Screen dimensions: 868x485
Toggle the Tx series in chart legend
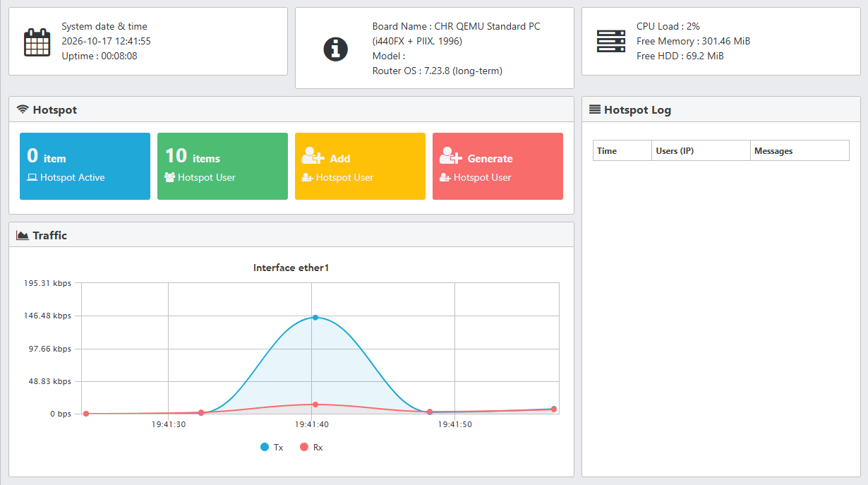point(272,447)
